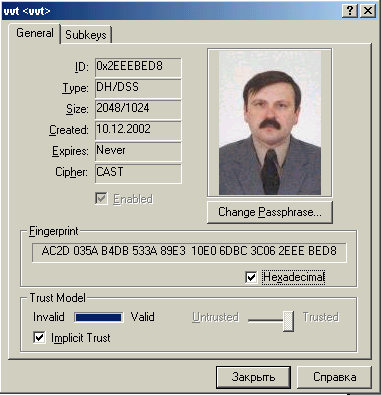Click the Untrusted label

pyautogui.click(x=215, y=317)
